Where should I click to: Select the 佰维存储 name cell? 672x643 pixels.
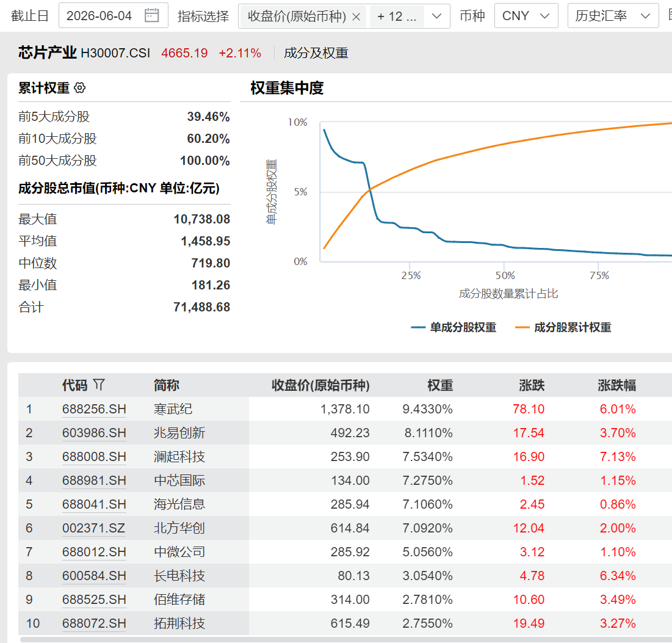179,599
